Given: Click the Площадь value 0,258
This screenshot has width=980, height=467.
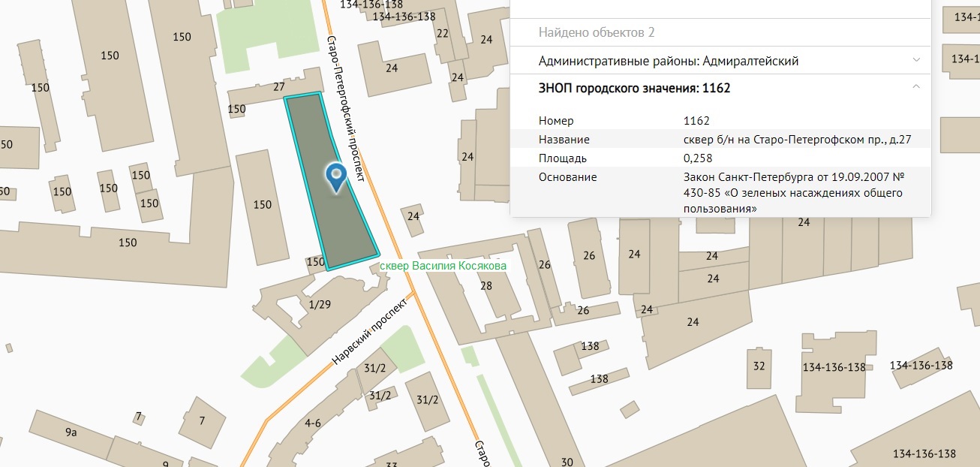Looking at the screenshot, I should [x=698, y=158].
